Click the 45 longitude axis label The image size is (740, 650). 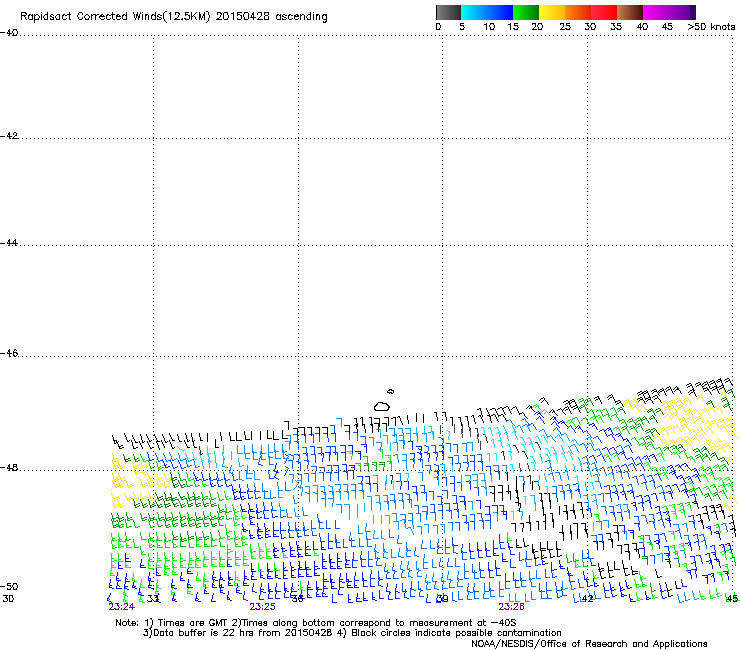pyautogui.click(x=732, y=599)
